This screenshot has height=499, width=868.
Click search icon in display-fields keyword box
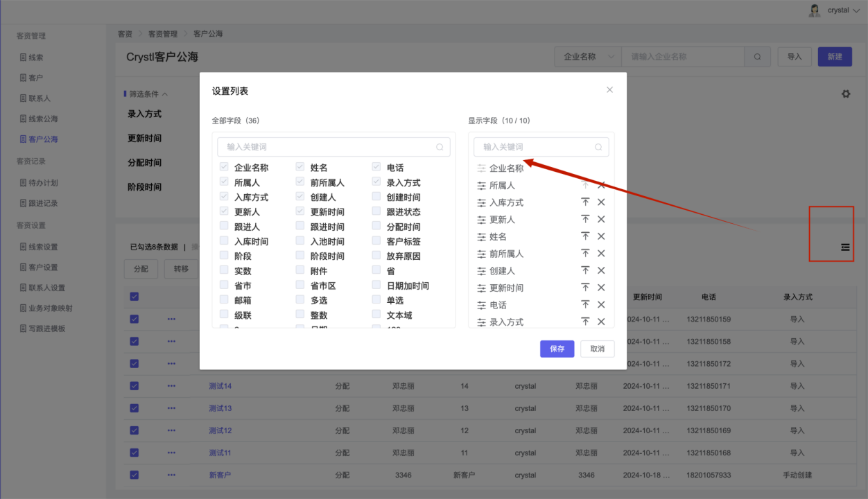point(598,147)
